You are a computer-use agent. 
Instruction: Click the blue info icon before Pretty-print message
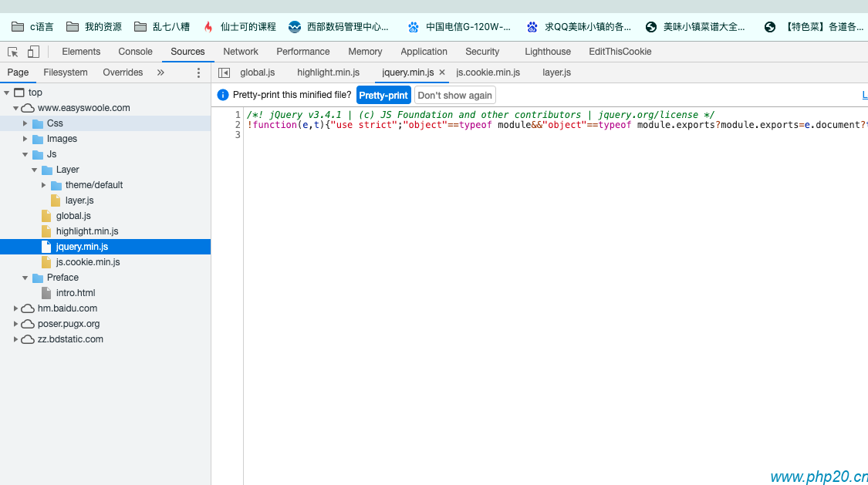click(x=223, y=95)
